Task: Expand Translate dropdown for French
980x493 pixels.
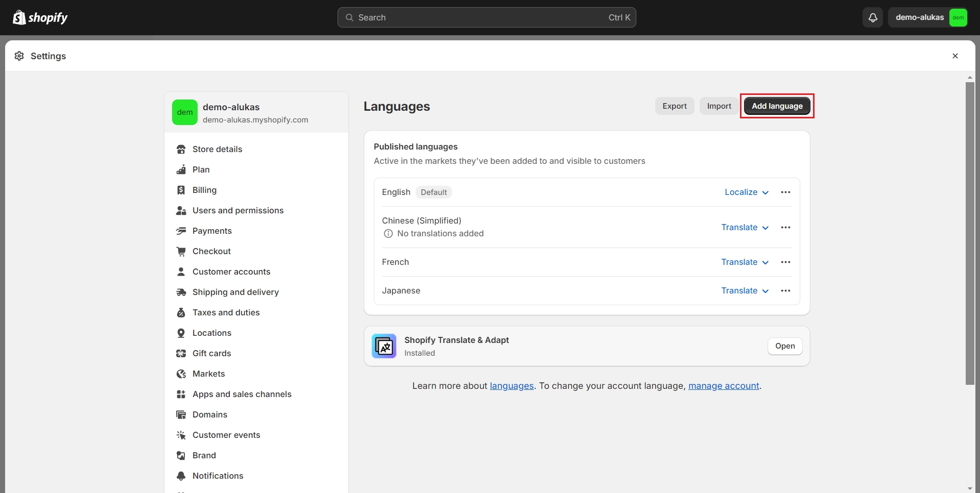Action: click(x=745, y=262)
